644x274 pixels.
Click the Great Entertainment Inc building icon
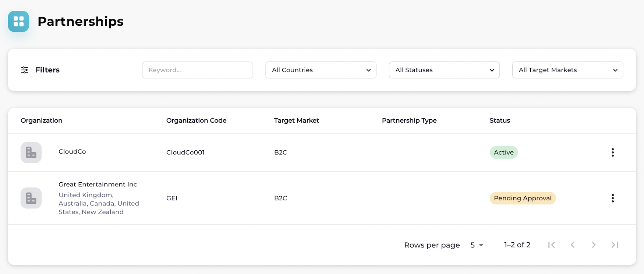tap(31, 198)
